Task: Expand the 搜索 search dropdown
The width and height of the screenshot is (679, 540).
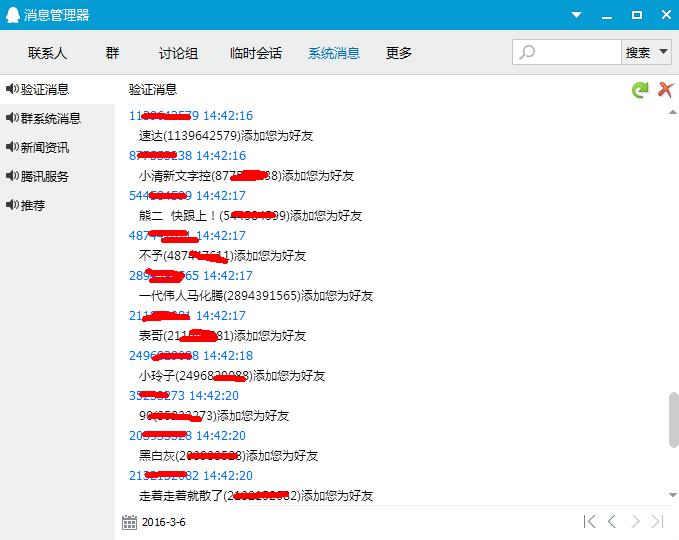Action: click(662, 53)
